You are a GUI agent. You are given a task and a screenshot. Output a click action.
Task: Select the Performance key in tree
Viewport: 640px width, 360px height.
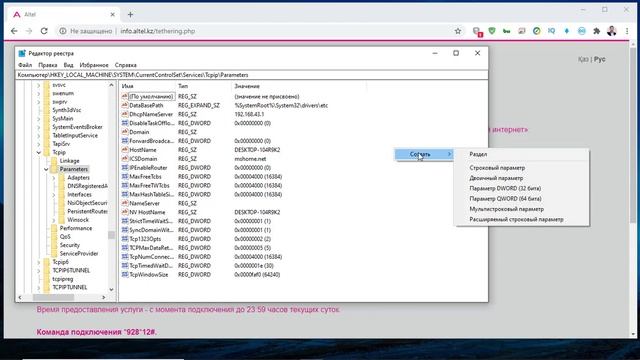point(76,228)
